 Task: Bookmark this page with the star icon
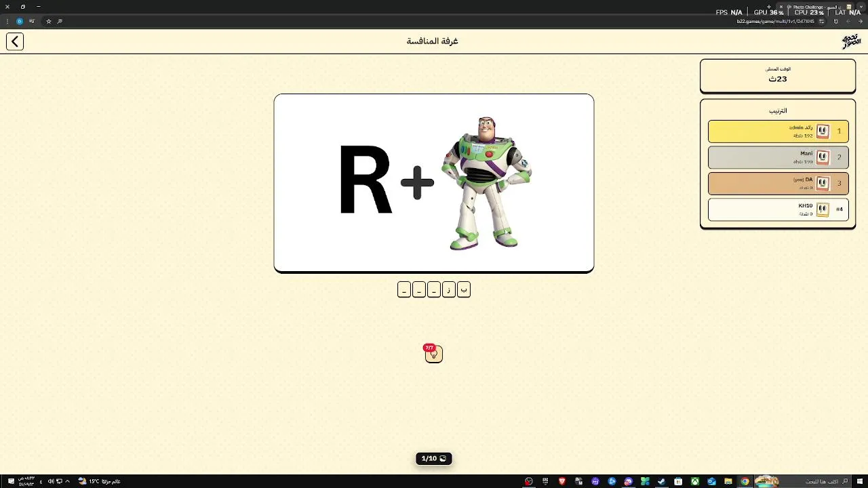click(x=48, y=21)
